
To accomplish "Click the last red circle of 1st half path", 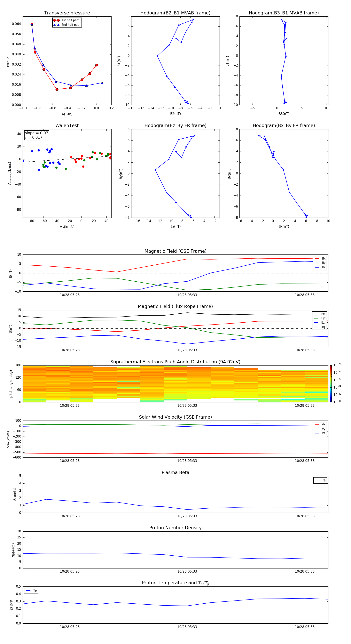I will (97, 65).
